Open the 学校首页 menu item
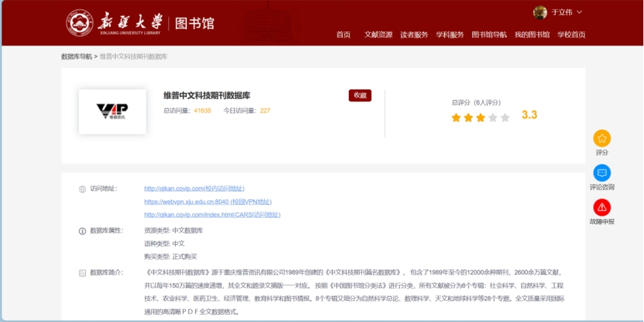 click(x=571, y=35)
